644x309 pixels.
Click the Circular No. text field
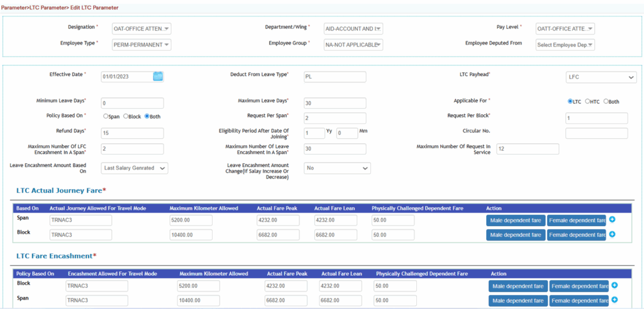[x=596, y=133]
